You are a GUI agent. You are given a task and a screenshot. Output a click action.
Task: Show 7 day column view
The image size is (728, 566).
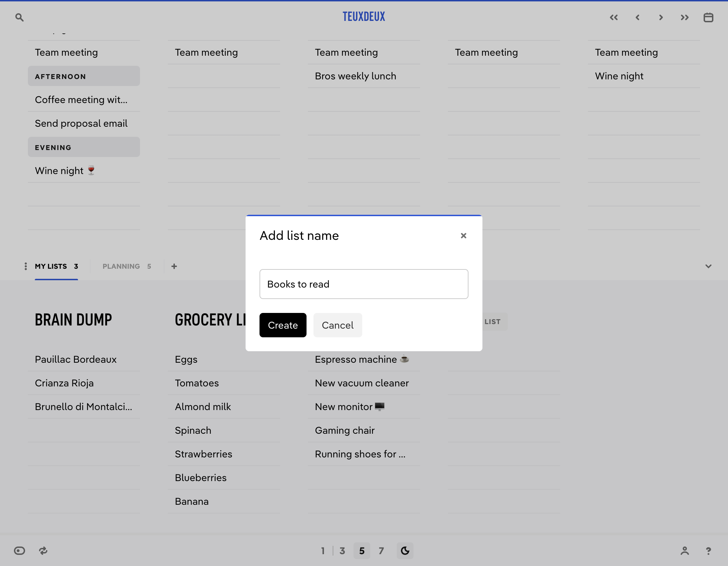click(381, 551)
